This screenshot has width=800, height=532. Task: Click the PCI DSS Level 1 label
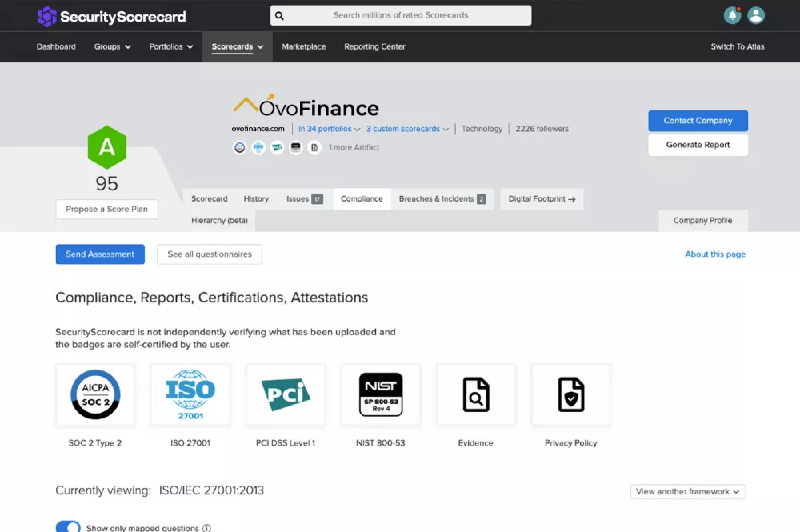pyautogui.click(x=286, y=443)
